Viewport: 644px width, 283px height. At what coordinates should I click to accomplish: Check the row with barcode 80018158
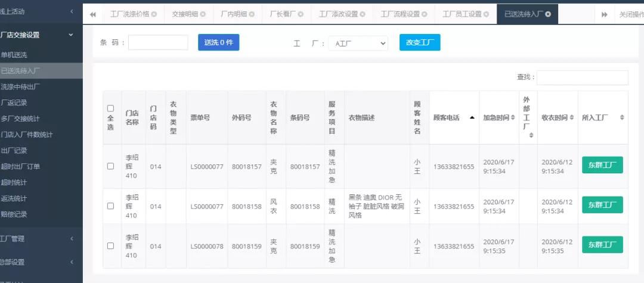(110, 206)
